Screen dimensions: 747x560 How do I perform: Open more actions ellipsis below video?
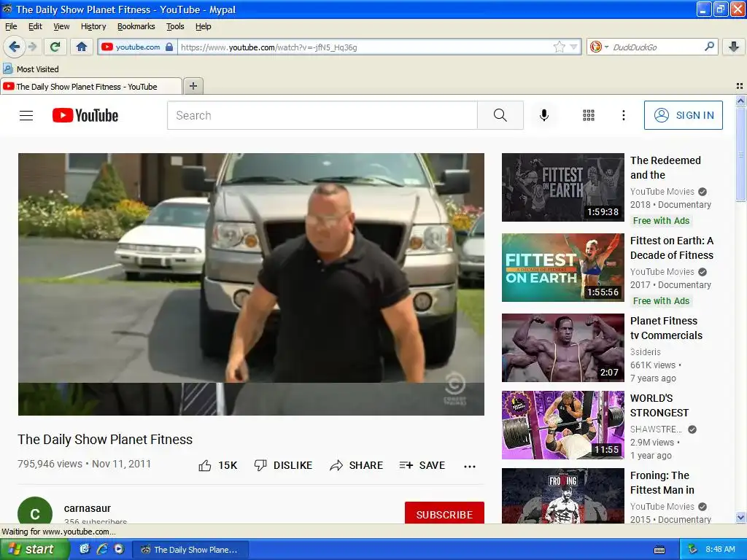coord(470,466)
